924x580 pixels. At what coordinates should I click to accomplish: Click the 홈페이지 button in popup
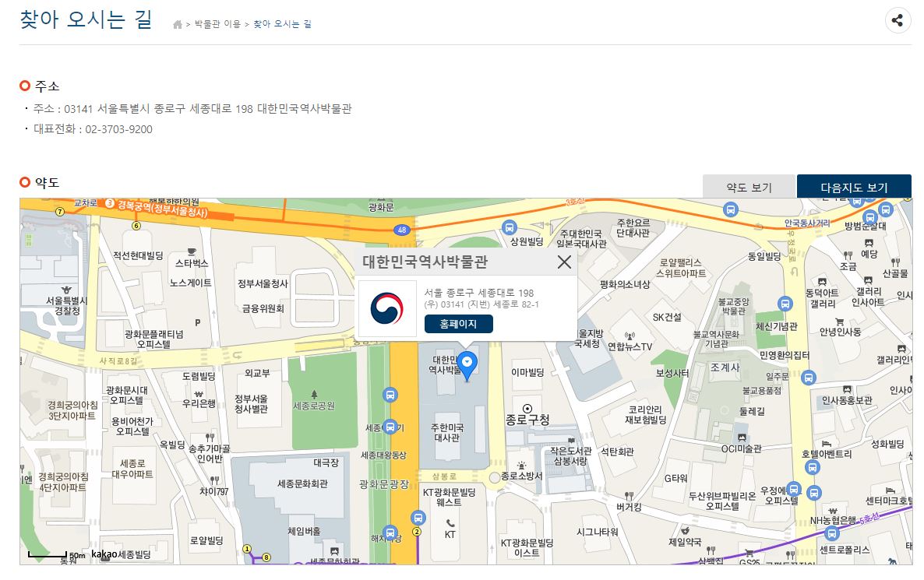[x=458, y=324]
